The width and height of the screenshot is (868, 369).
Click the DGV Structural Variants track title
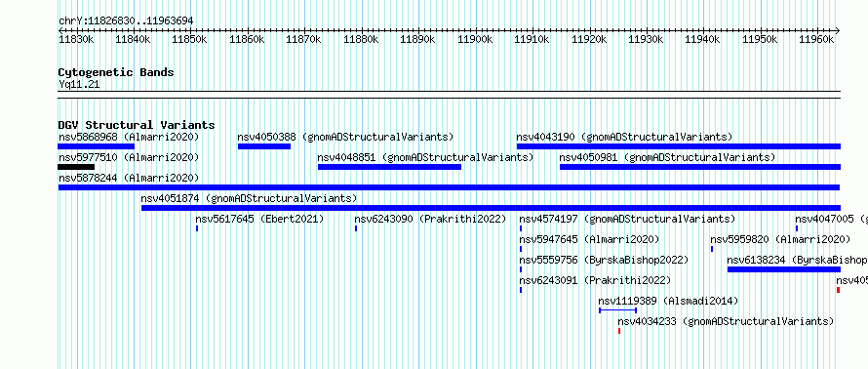tap(137, 125)
